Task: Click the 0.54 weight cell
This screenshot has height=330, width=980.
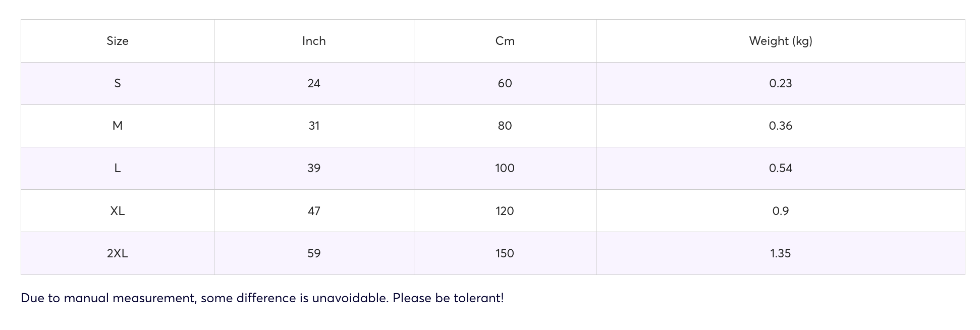Action: (780, 168)
